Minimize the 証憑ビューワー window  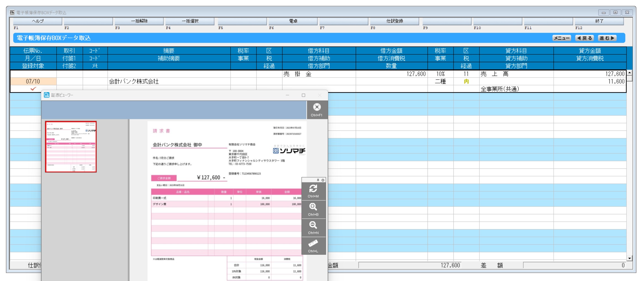click(287, 95)
